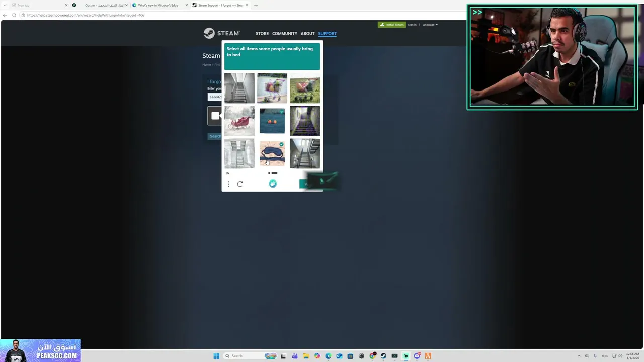Open Discord from the taskbar

(417, 356)
